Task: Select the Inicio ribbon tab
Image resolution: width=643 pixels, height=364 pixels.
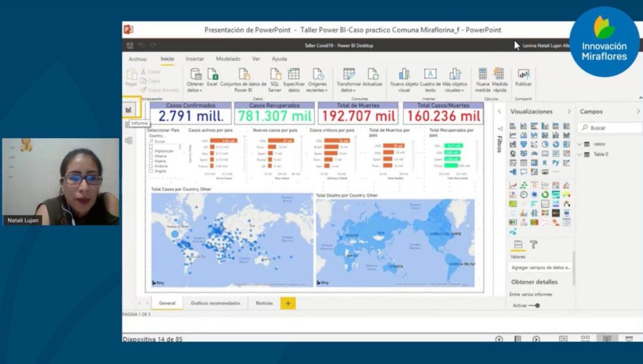Action: pyautogui.click(x=167, y=59)
